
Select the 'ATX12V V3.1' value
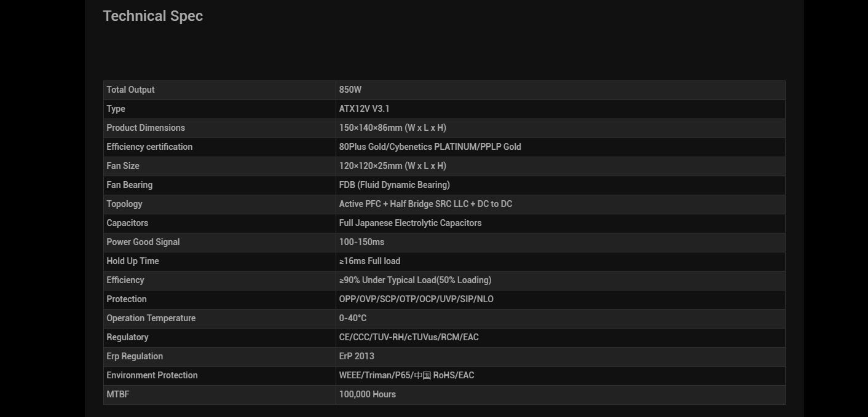[365, 109]
